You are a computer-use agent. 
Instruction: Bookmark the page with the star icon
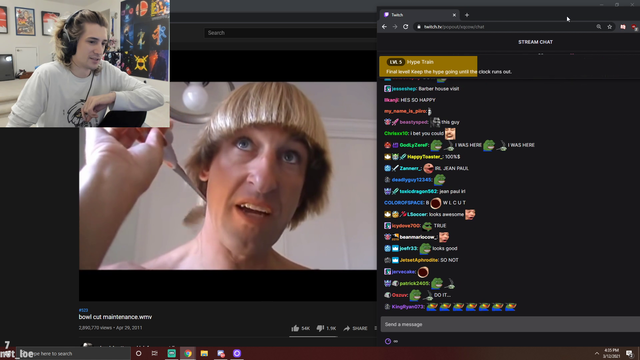point(609,27)
